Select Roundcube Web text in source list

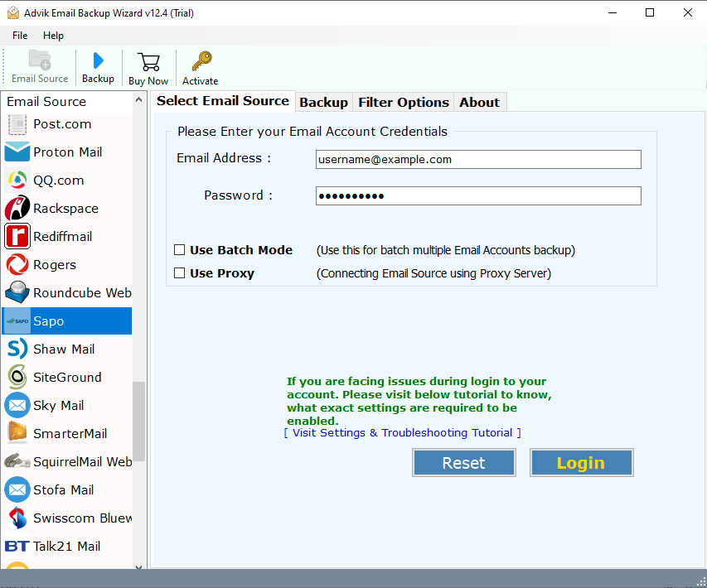83,293
